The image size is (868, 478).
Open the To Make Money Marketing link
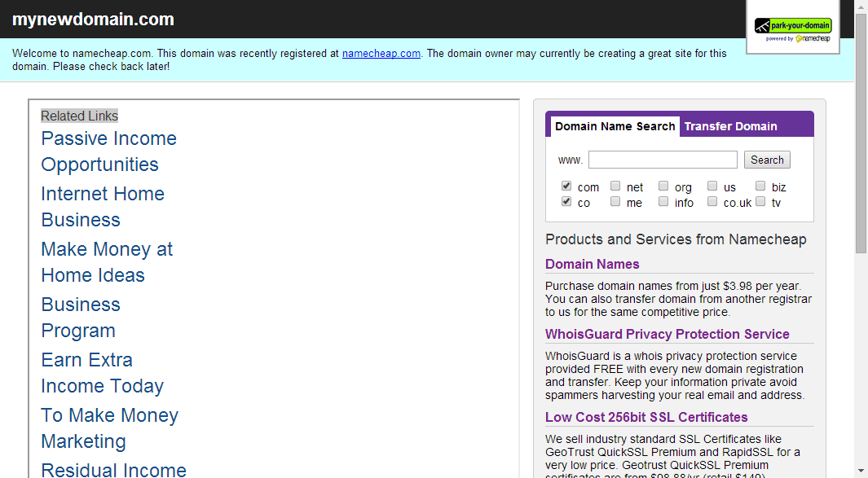pos(109,428)
